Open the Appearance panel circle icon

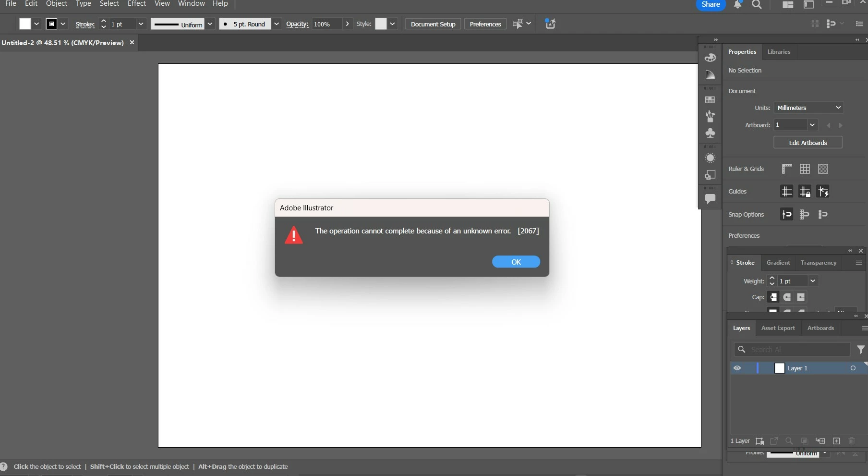710,158
